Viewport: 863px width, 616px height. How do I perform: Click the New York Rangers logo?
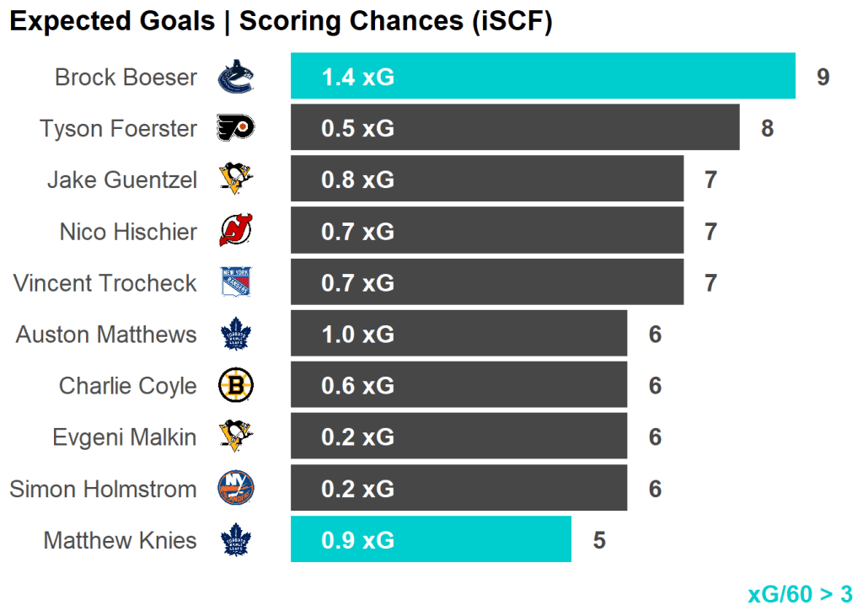(236, 283)
